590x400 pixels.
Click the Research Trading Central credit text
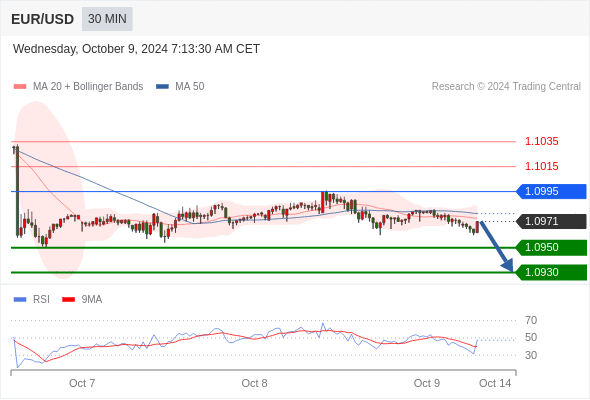click(x=506, y=87)
